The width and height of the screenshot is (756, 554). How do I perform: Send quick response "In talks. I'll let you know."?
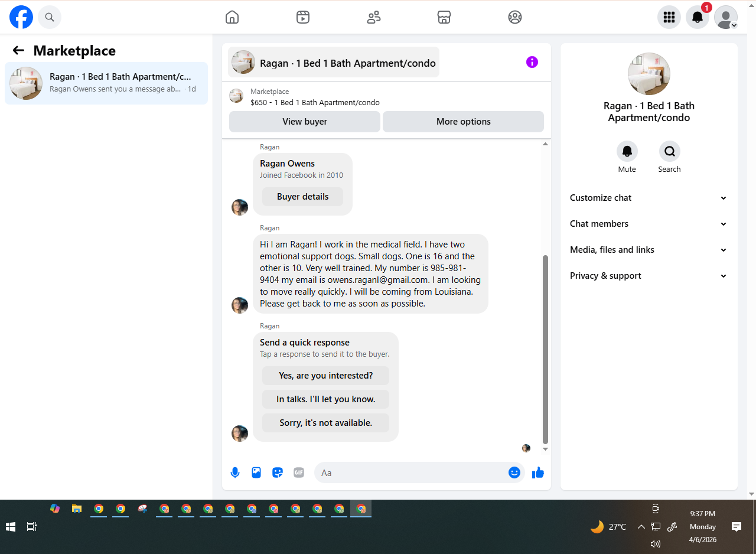(326, 399)
